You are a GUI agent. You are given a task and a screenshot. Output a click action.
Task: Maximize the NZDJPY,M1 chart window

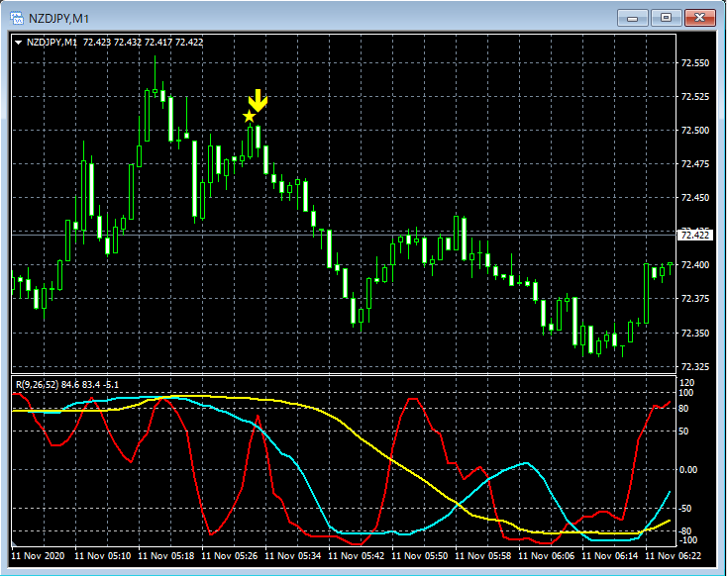666,18
